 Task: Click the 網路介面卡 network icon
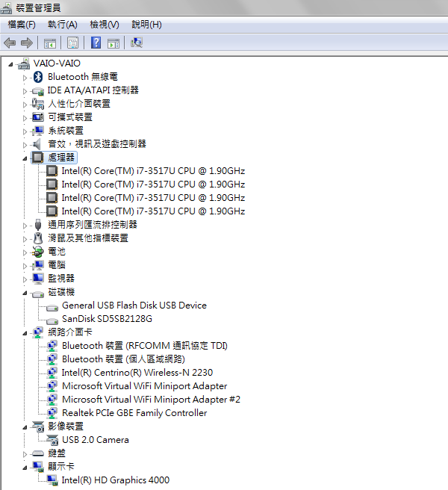coord(38,332)
